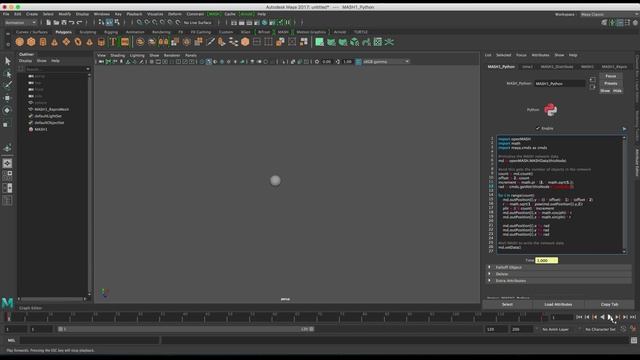
Task: Click the Copy Tab button
Action: click(609, 304)
